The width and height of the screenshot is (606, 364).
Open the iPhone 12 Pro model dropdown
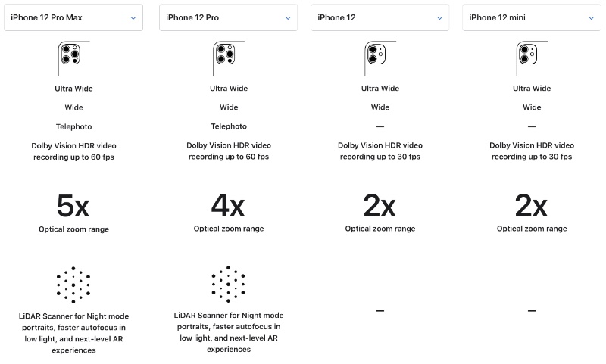pos(228,17)
